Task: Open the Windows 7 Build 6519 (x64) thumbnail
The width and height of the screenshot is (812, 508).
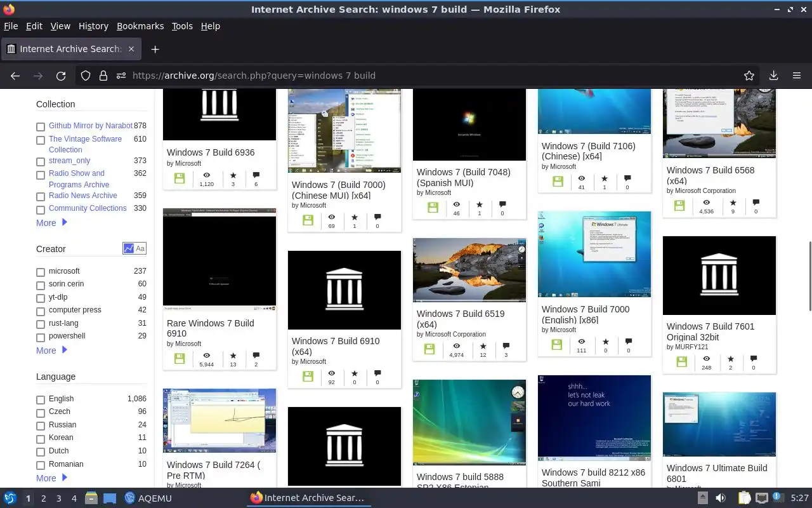Action: click(469, 270)
